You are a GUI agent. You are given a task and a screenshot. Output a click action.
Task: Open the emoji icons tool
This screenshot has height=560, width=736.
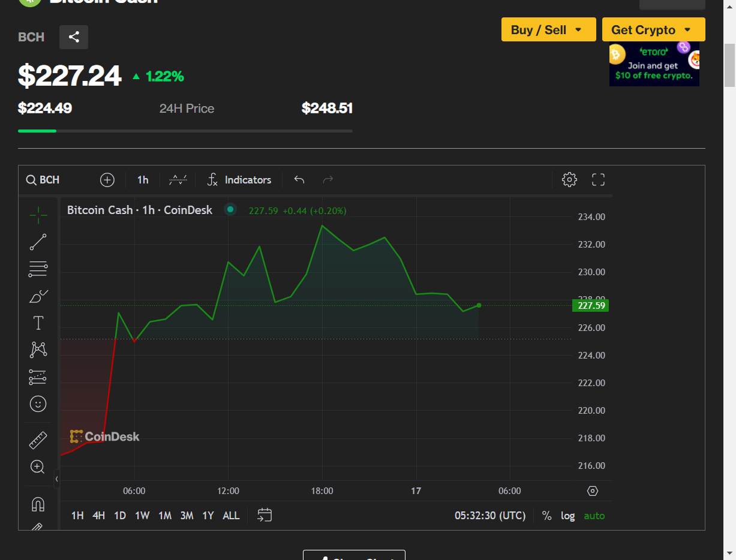(x=38, y=404)
